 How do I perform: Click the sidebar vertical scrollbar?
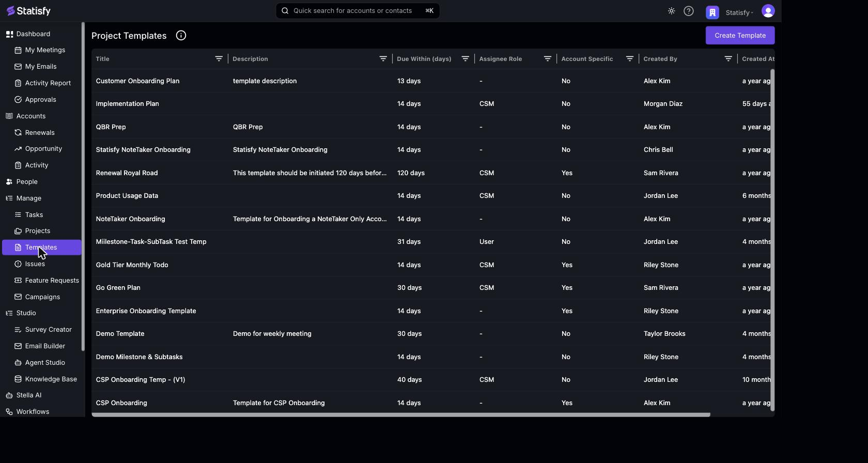(83, 187)
